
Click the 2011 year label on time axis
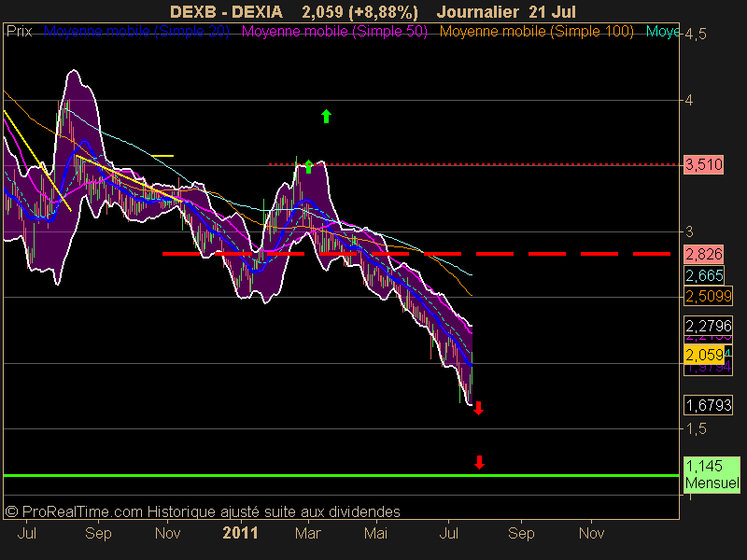(x=240, y=533)
